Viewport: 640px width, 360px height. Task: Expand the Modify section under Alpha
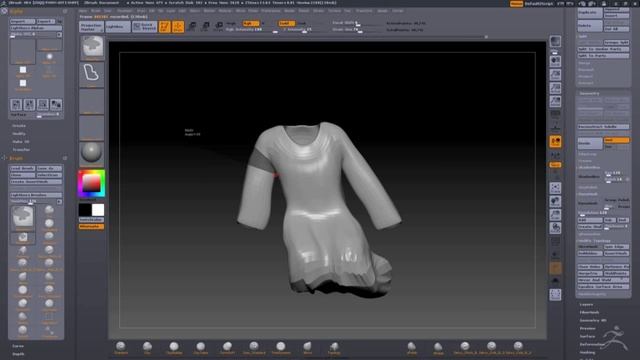[x=19, y=133]
